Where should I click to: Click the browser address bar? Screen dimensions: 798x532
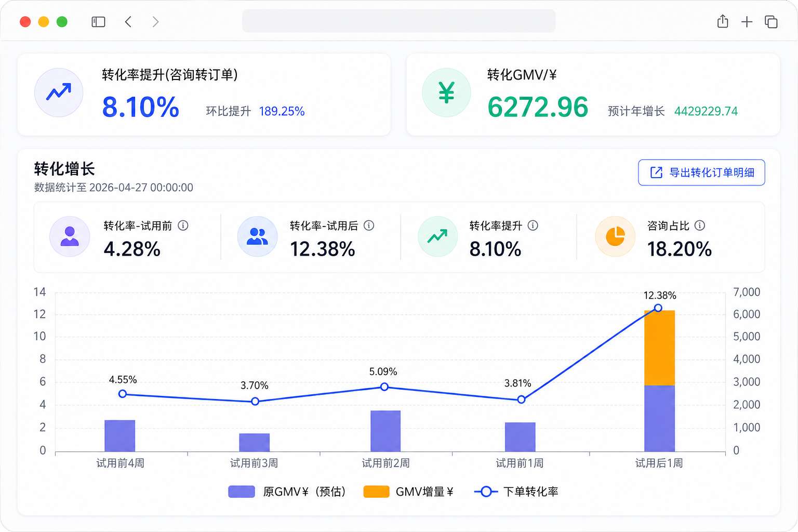[398, 21]
